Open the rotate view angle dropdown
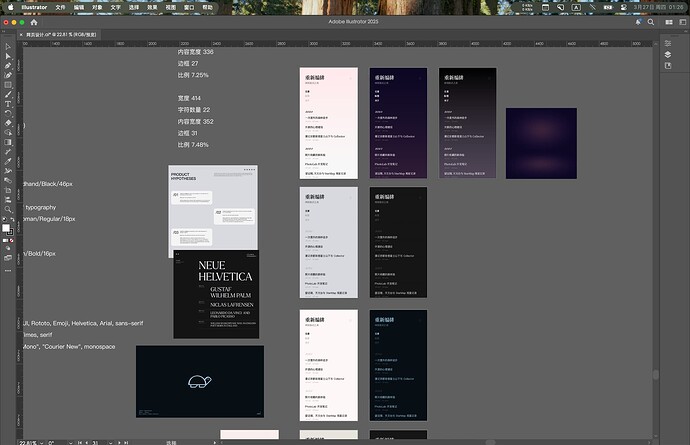 [70, 442]
